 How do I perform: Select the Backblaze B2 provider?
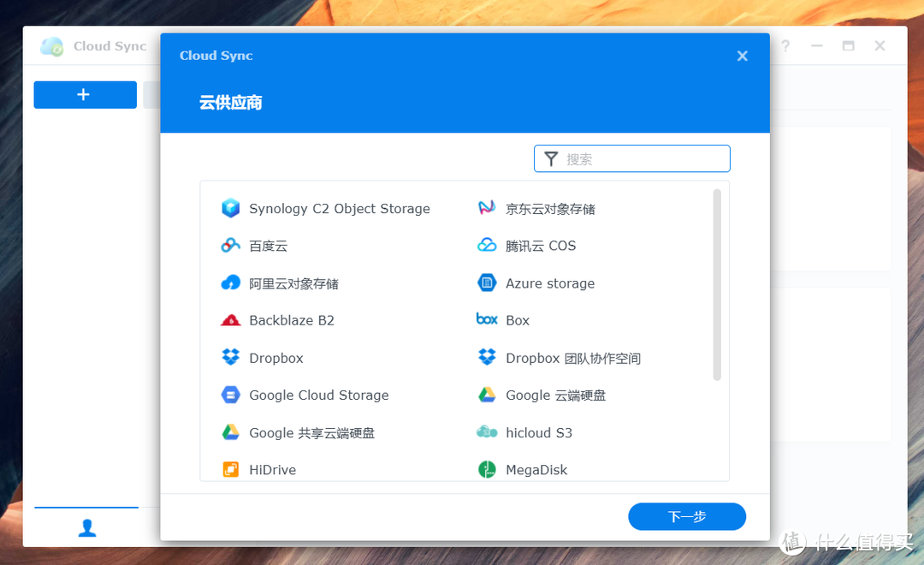pos(291,320)
